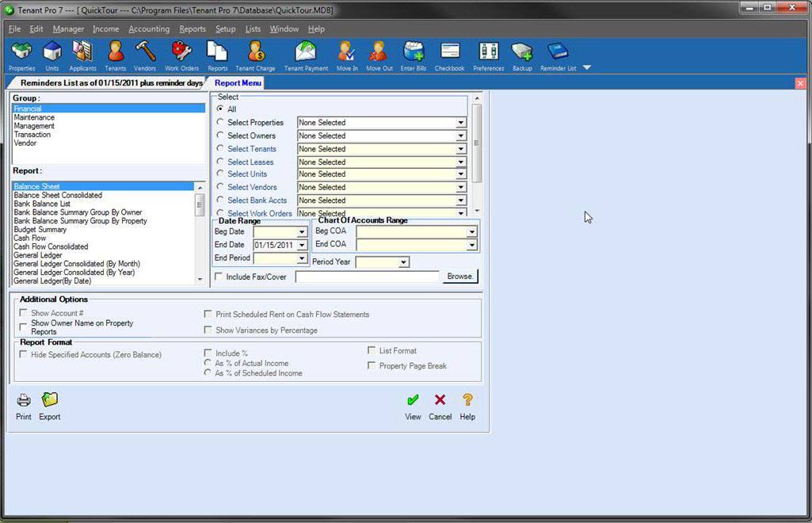The height and width of the screenshot is (523, 812).
Task: Open the Move In icon
Action: pyautogui.click(x=346, y=55)
